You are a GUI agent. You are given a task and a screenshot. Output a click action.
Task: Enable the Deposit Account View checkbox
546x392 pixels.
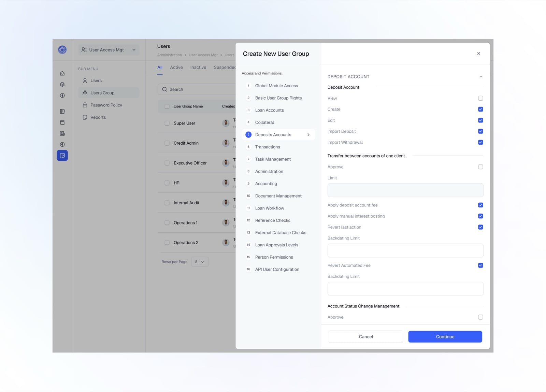point(480,98)
